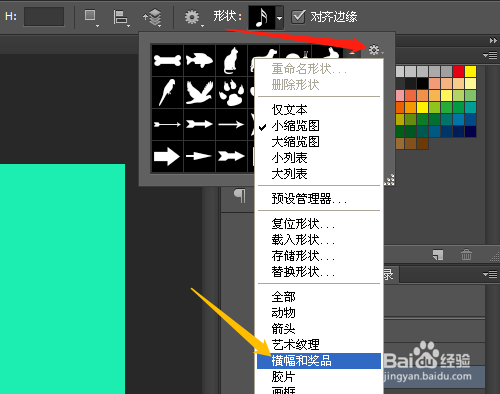The height and width of the screenshot is (394, 500).
Task: Open the path alignment icon
Action: point(120,17)
